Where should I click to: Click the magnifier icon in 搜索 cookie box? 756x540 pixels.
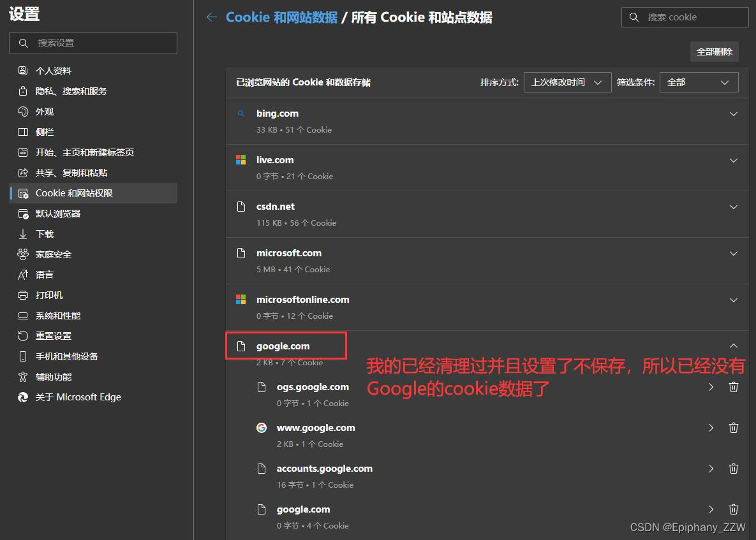pos(634,17)
